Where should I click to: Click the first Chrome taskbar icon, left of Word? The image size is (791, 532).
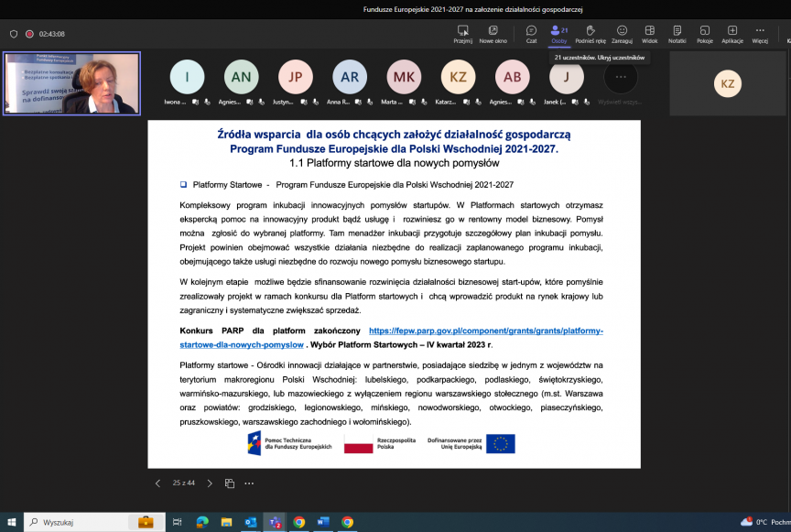point(299,523)
